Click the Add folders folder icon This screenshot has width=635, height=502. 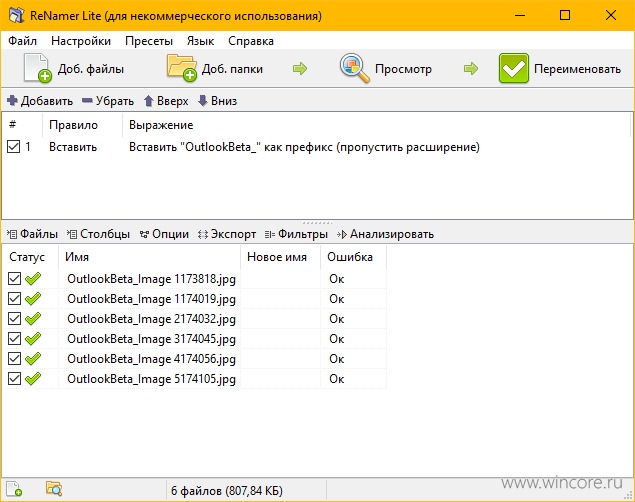click(x=182, y=68)
